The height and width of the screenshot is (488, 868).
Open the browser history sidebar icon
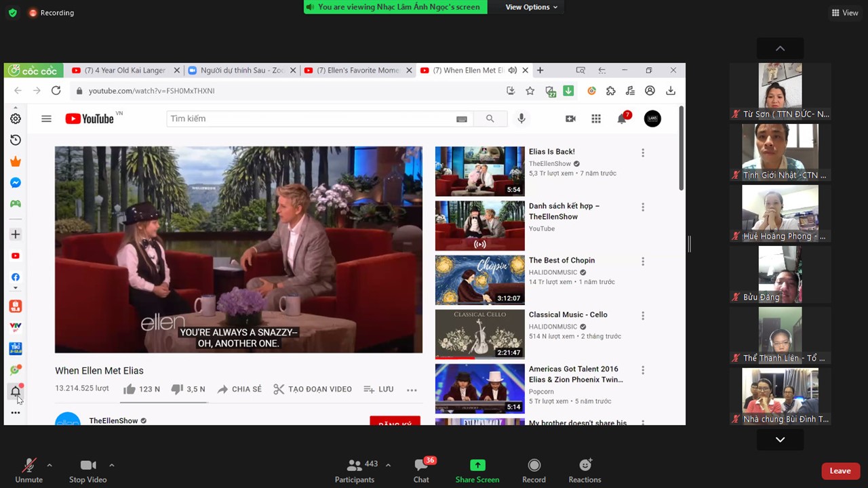(x=16, y=140)
